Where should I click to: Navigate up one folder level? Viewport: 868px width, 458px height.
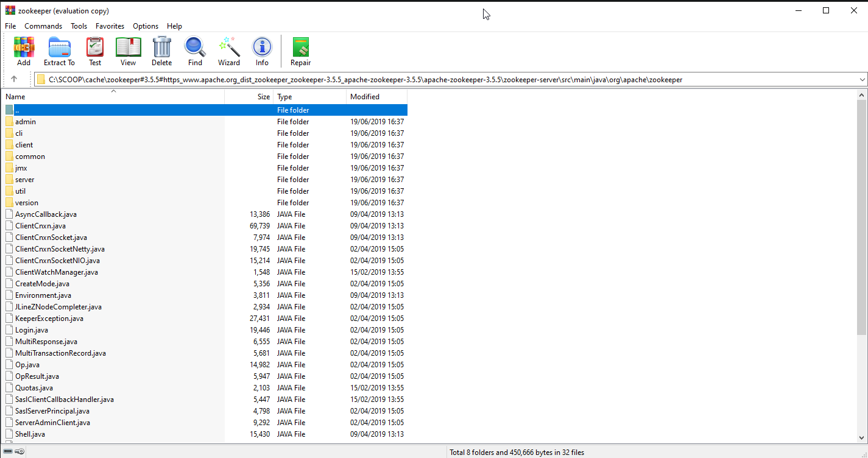13,79
